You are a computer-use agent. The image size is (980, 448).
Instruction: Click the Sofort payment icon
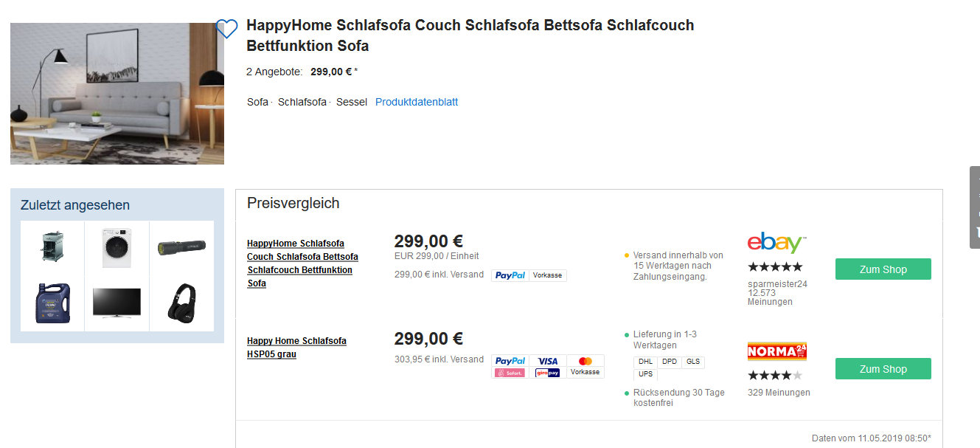click(x=510, y=373)
